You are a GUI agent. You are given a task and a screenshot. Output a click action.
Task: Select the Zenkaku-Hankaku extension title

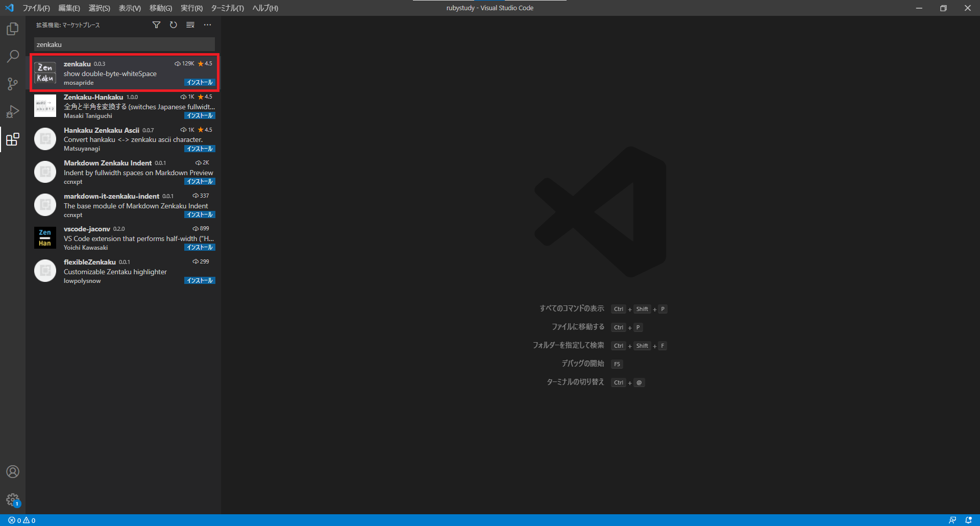(93, 97)
